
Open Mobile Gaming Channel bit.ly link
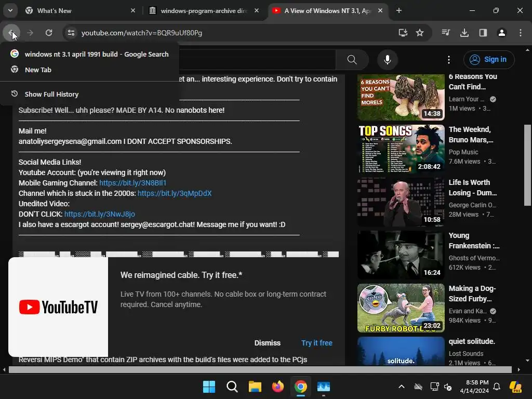132,183
